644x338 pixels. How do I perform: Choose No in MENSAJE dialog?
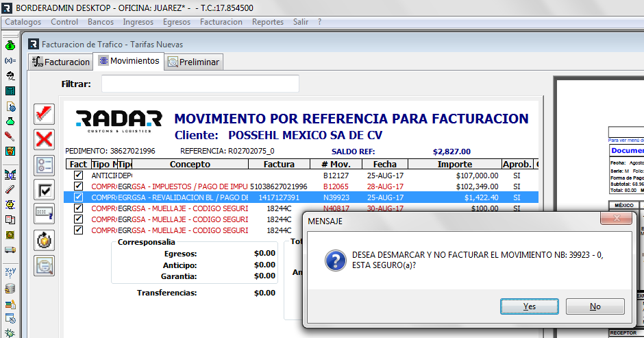tap(595, 306)
